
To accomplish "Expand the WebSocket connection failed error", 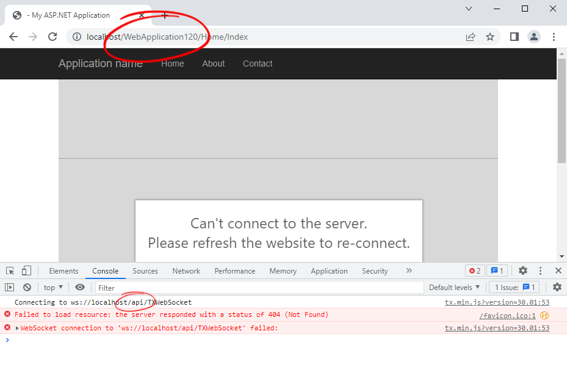I will click(x=17, y=328).
